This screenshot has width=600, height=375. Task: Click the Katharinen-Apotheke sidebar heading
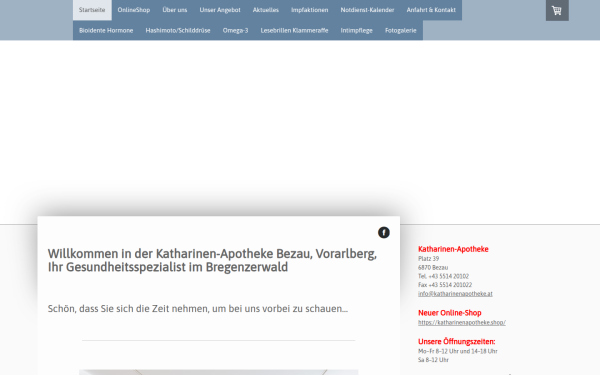pyautogui.click(x=453, y=249)
